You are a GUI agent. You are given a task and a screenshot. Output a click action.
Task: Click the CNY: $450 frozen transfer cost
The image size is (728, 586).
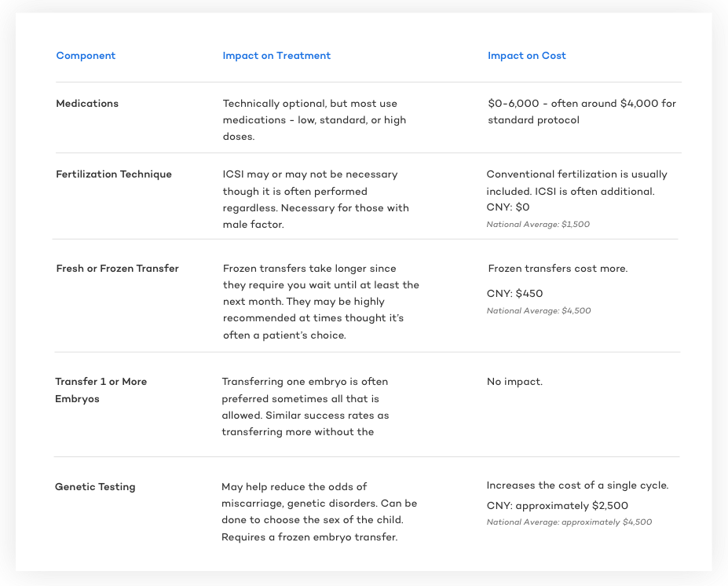point(514,294)
